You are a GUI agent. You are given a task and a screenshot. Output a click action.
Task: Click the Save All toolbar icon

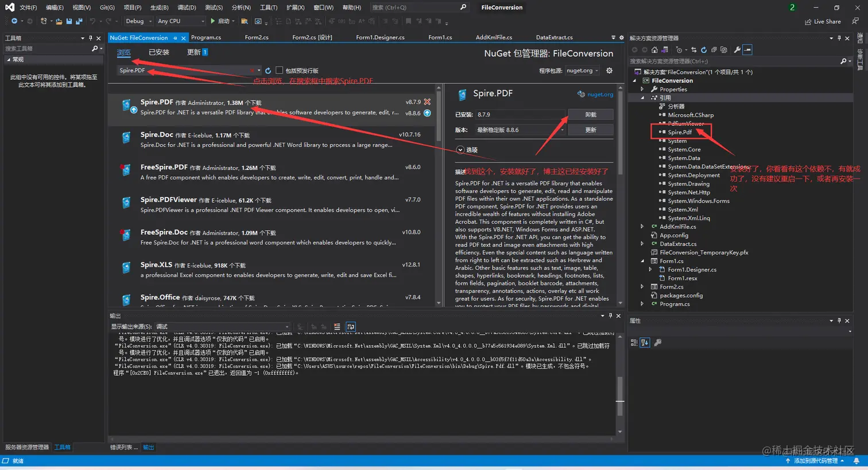pos(79,21)
